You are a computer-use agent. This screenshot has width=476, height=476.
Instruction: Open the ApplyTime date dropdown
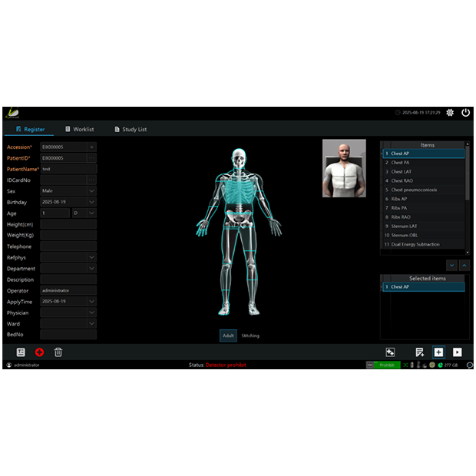pyautogui.click(x=91, y=302)
